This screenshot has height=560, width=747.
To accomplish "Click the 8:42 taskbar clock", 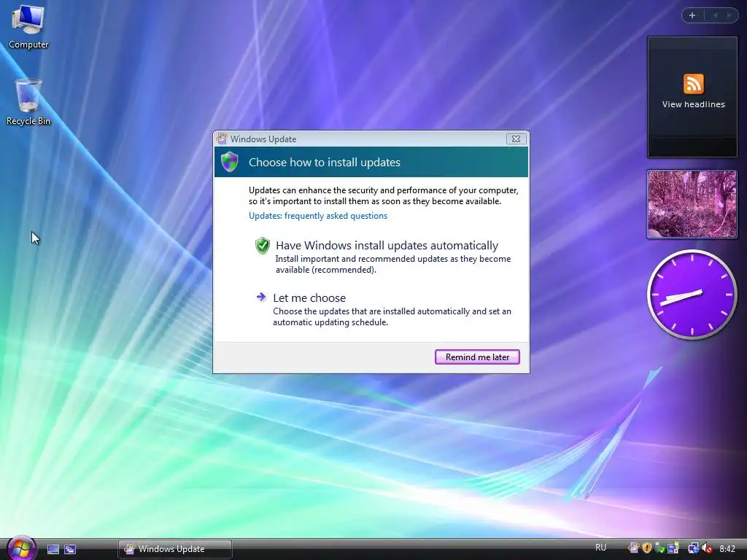I will coord(727,548).
